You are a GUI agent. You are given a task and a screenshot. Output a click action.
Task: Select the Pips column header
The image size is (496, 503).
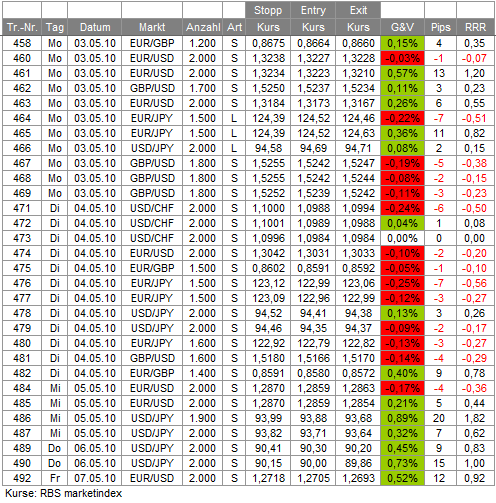tap(440, 27)
